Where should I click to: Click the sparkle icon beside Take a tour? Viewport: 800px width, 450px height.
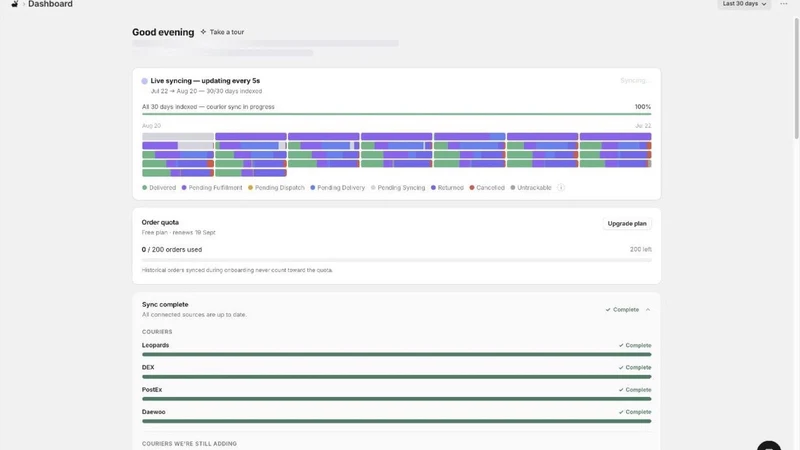[x=203, y=32]
